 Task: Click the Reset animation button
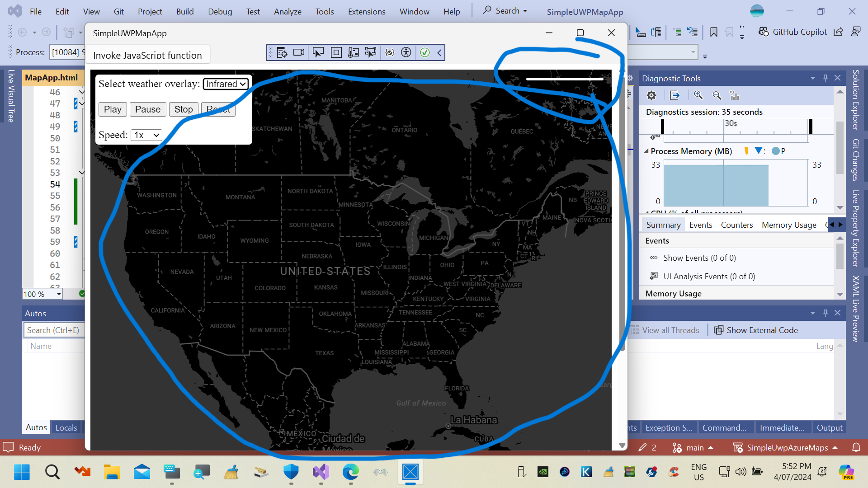click(x=218, y=109)
